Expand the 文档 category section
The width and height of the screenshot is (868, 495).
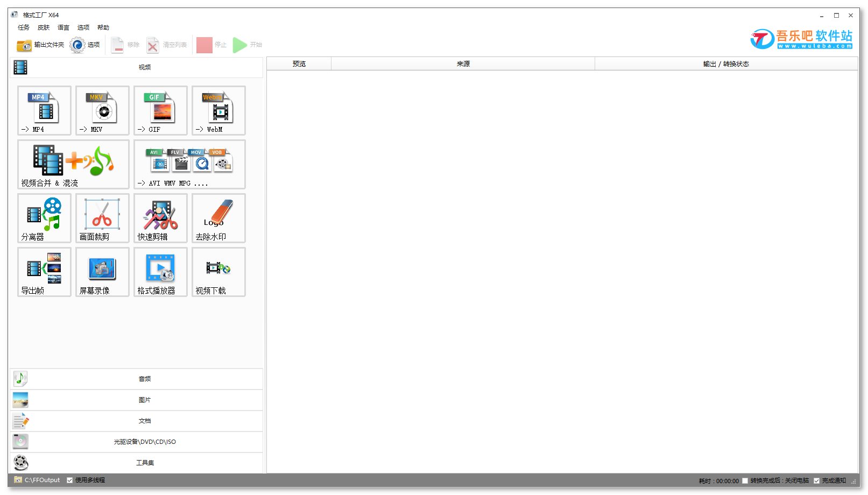click(136, 421)
